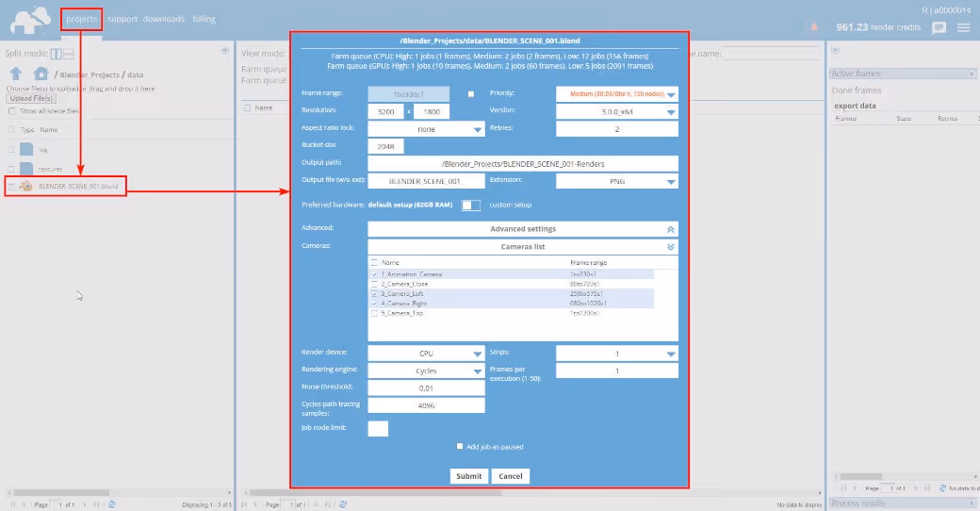Open the Version dropdown
Image resolution: width=980 pixels, height=511 pixels.
[617, 111]
